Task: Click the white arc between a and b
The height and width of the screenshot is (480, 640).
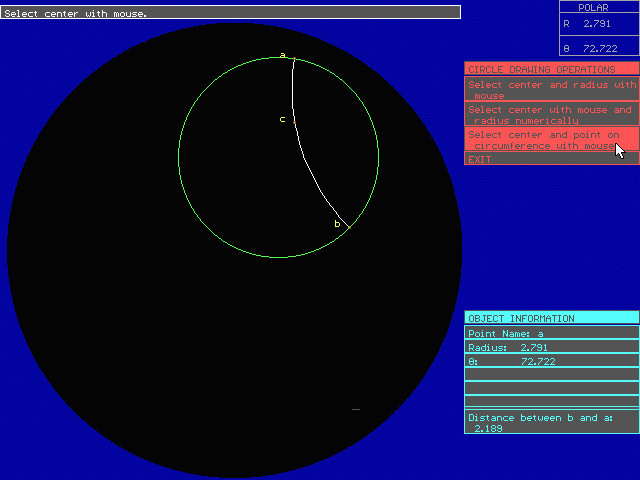Action: (x=305, y=159)
